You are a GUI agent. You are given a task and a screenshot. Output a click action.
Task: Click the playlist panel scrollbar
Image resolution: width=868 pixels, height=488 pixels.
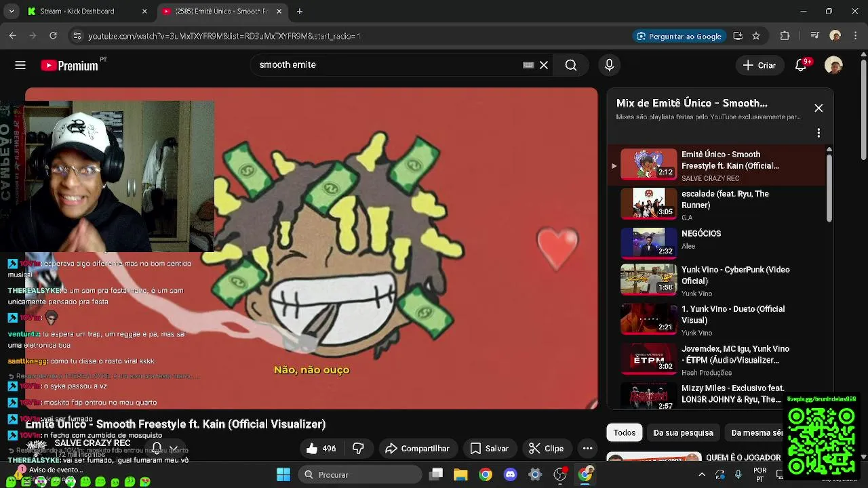[829, 186]
